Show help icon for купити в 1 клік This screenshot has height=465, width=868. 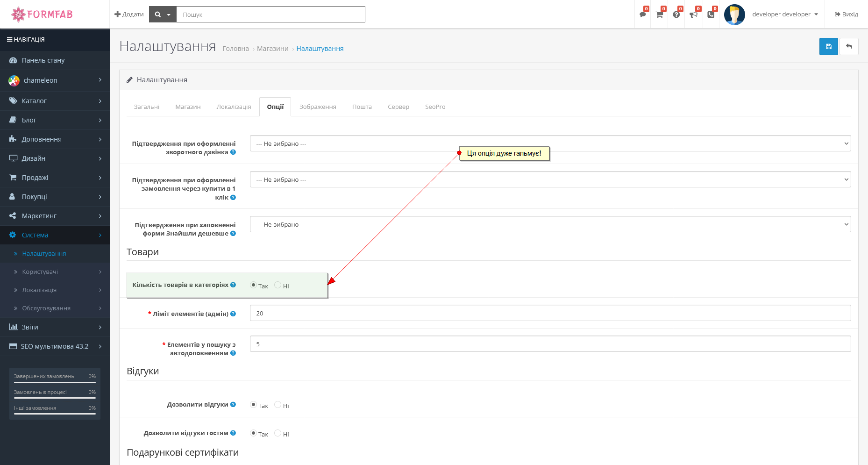[233, 198]
